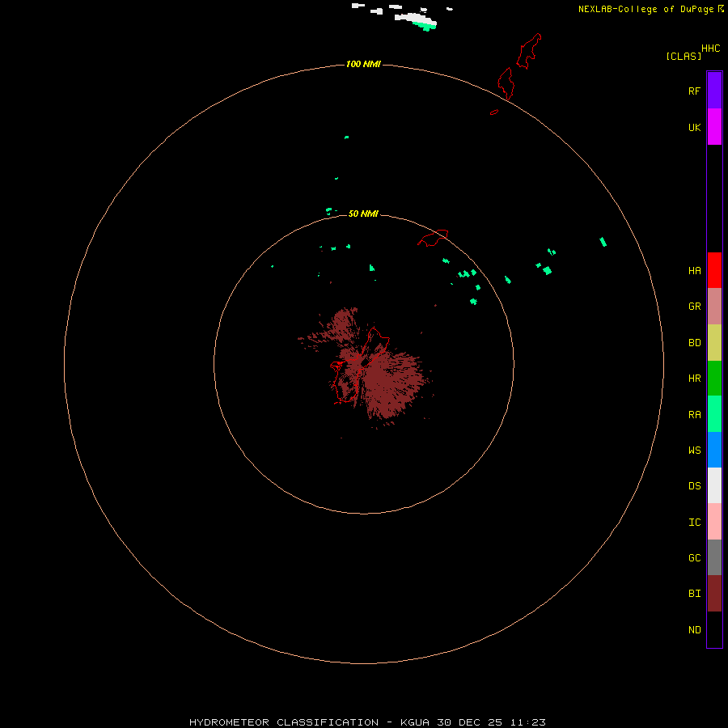Select the GC gray legend swatch
The image size is (728, 728).
click(714, 557)
